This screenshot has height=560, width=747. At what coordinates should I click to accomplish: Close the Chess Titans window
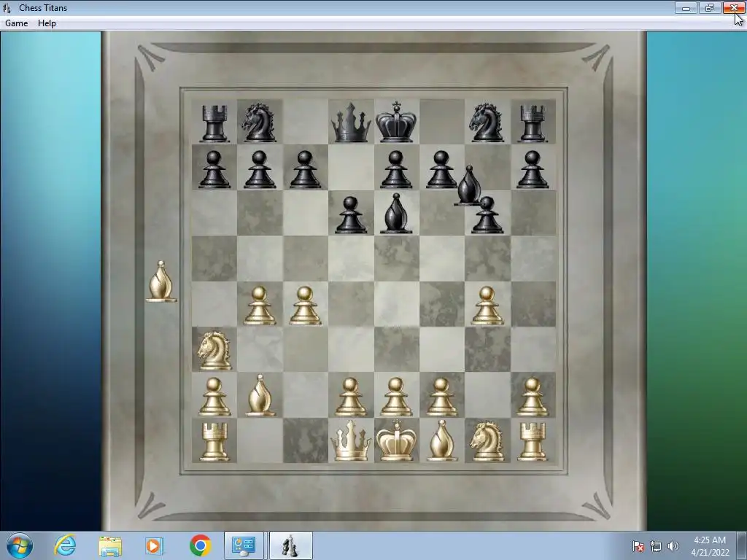[734, 8]
